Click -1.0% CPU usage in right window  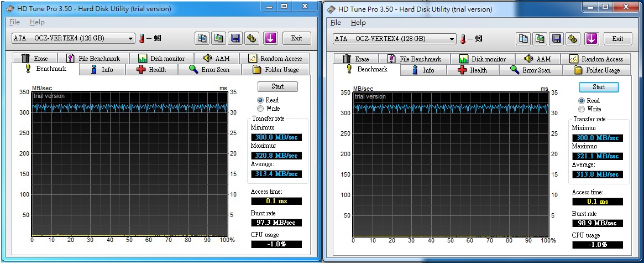coord(598,245)
